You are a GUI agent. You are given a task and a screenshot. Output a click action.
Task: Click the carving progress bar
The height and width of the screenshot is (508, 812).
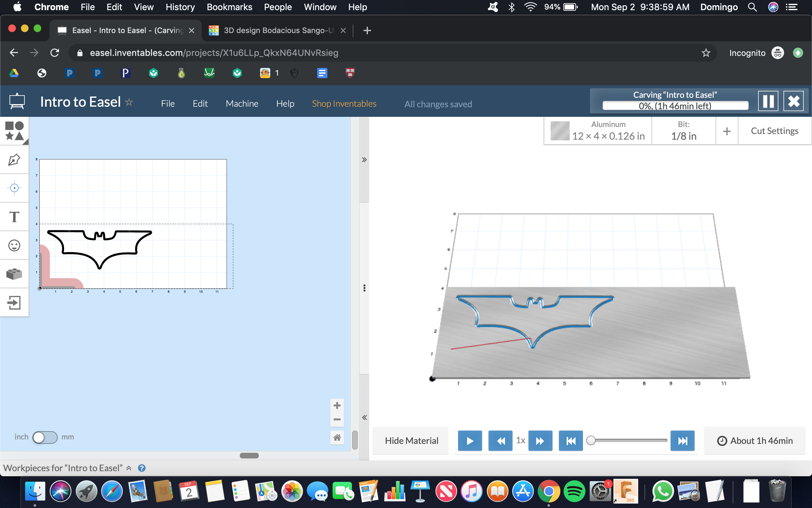point(675,106)
